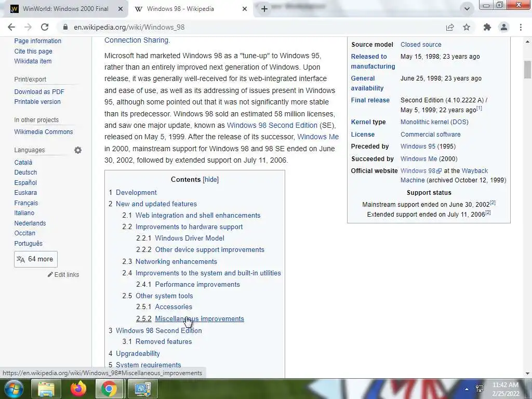Open the tab search dropdown arrow
Viewport: 532px width, 399px height.
pos(467,9)
